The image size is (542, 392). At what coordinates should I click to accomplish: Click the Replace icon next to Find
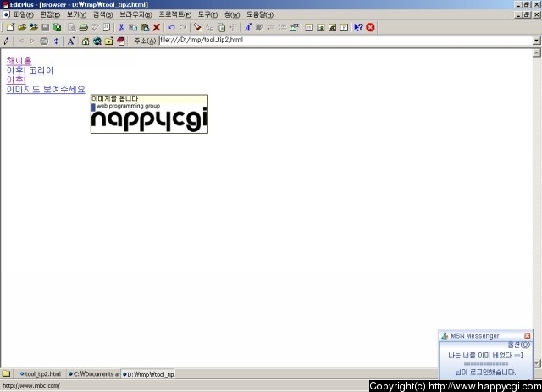click(209, 28)
